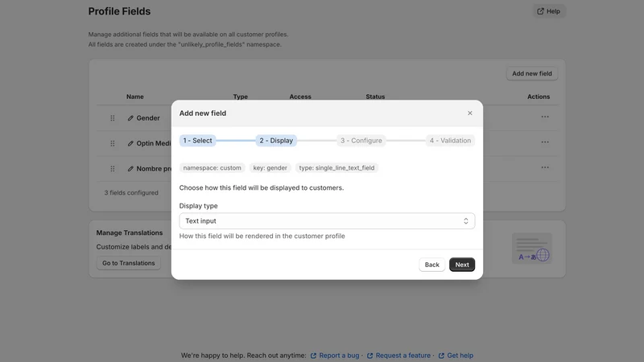Click the type: single_line_text_field tag
644x362 pixels.
(x=336, y=168)
